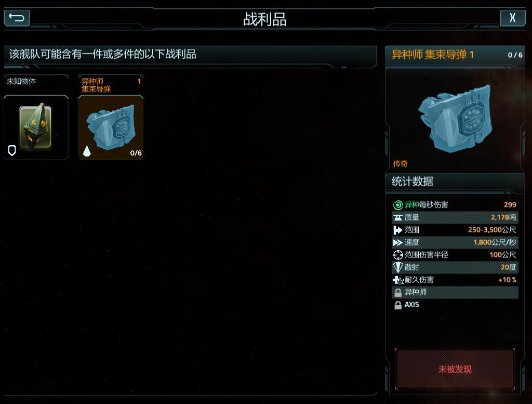This screenshot has width=532, height=404.
Task: Click the shield icon on unknown object card
Action: [12, 150]
